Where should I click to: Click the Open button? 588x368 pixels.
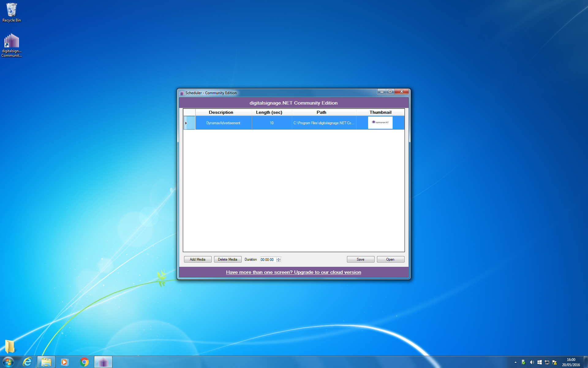390,259
